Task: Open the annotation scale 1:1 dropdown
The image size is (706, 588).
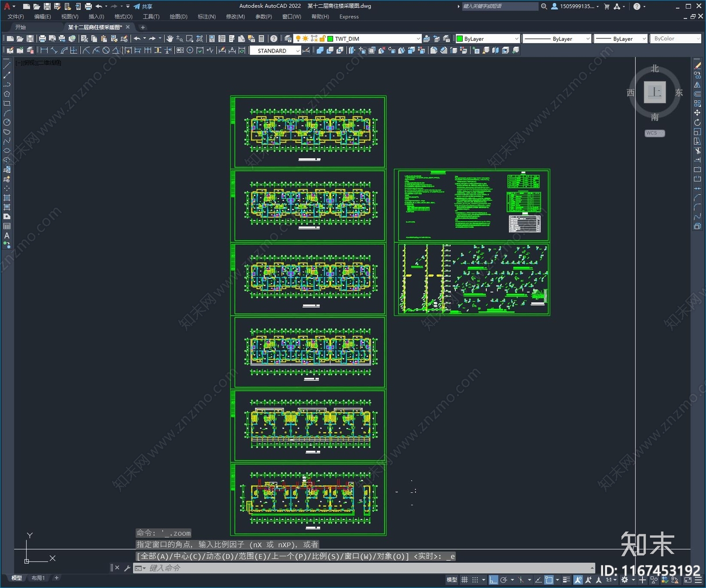Action: coord(611,580)
